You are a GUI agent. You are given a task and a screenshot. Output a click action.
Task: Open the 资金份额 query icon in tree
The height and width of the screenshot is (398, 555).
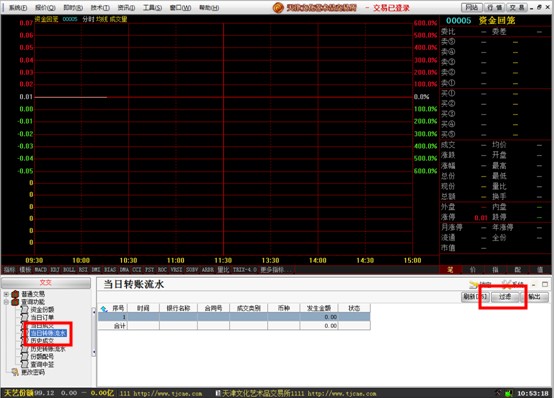(24, 310)
